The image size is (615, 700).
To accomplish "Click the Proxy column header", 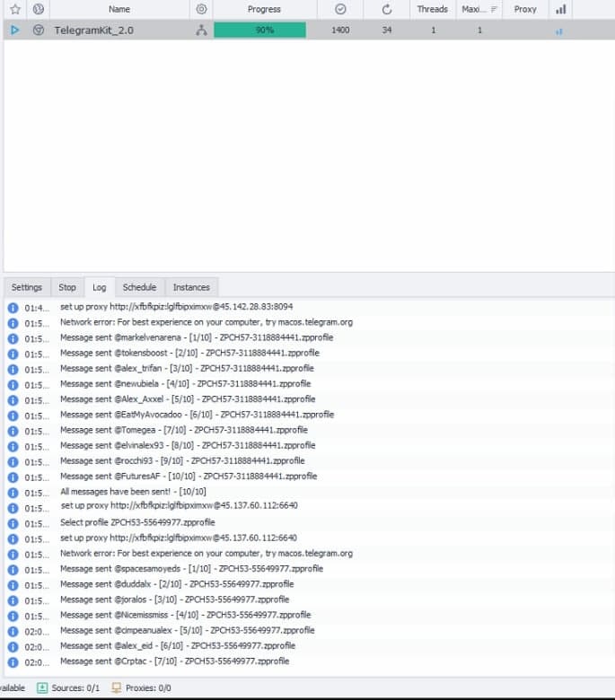I will click(525, 9).
